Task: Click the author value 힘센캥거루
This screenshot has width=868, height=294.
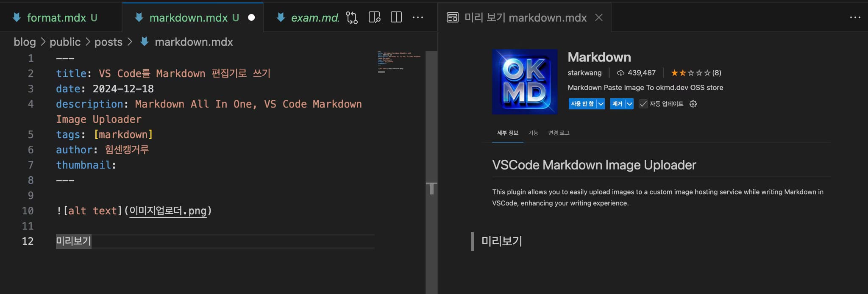Action: 127,150
